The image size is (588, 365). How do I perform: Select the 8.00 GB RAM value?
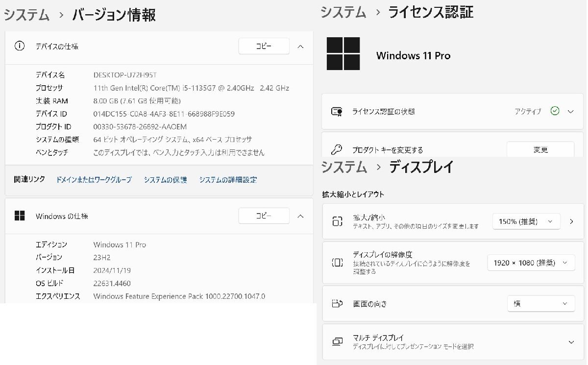pos(137,101)
